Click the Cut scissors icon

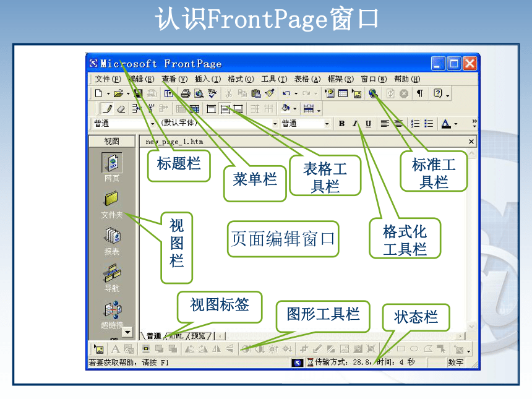(x=229, y=93)
